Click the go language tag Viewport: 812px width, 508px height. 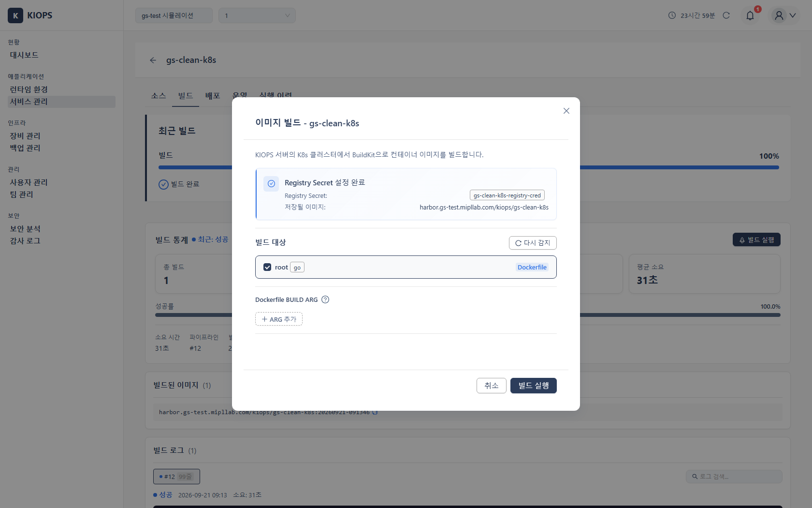(x=297, y=268)
